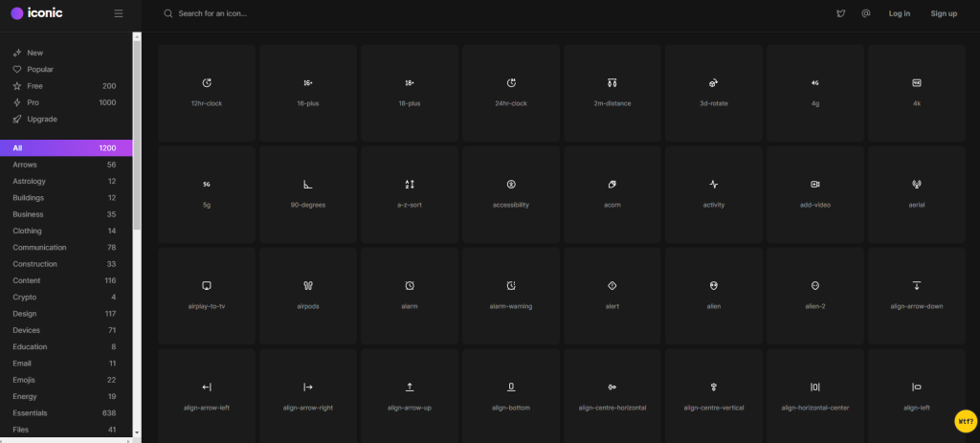Click the sidebar scrollbar down arrow

tap(137, 432)
